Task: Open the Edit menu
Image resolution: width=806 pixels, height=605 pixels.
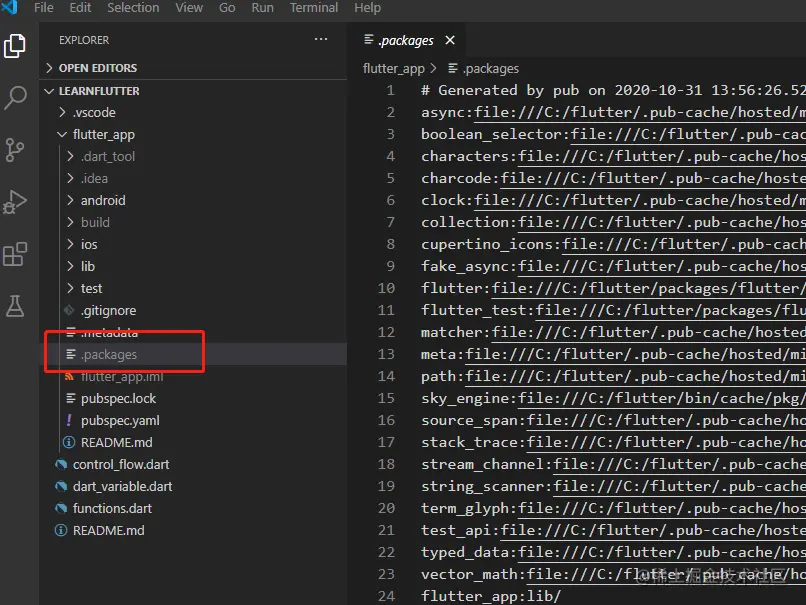Action: 80,8
